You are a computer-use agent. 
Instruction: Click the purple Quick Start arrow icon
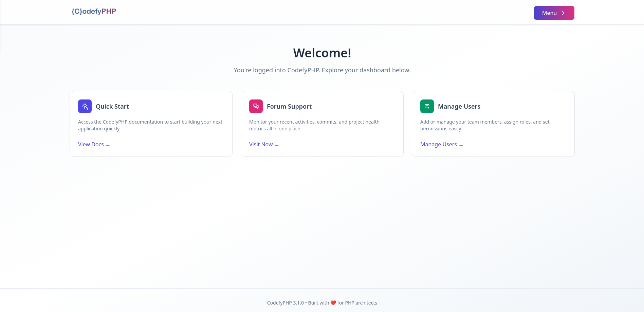[85, 106]
